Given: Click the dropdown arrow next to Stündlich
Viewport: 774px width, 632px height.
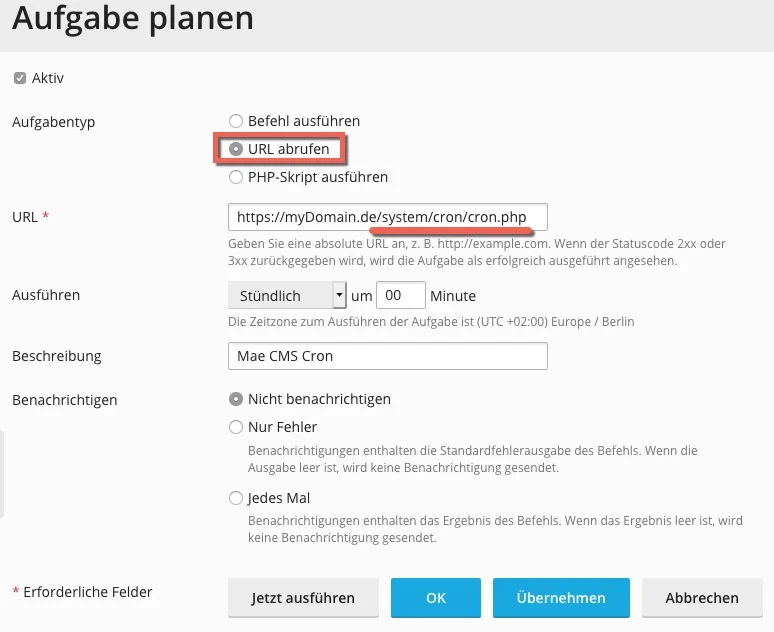Looking at the screenshot, I should click(x=339, y=295).
